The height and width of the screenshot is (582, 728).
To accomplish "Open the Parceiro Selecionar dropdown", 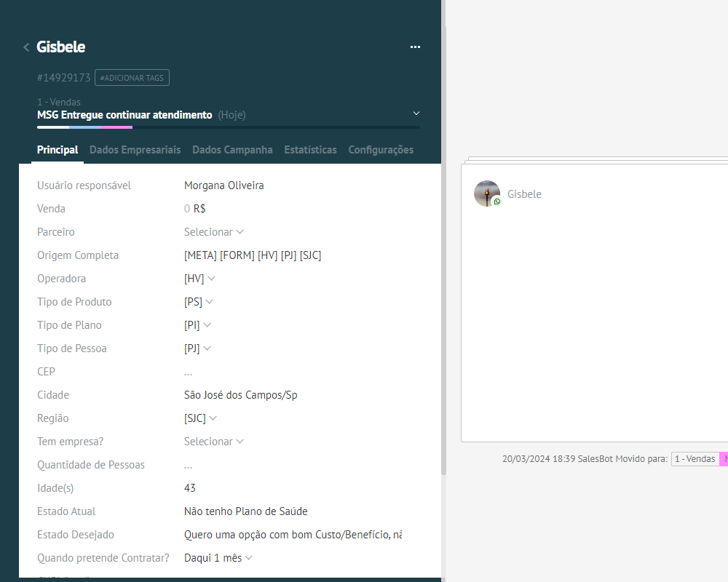I will (213, 232).
